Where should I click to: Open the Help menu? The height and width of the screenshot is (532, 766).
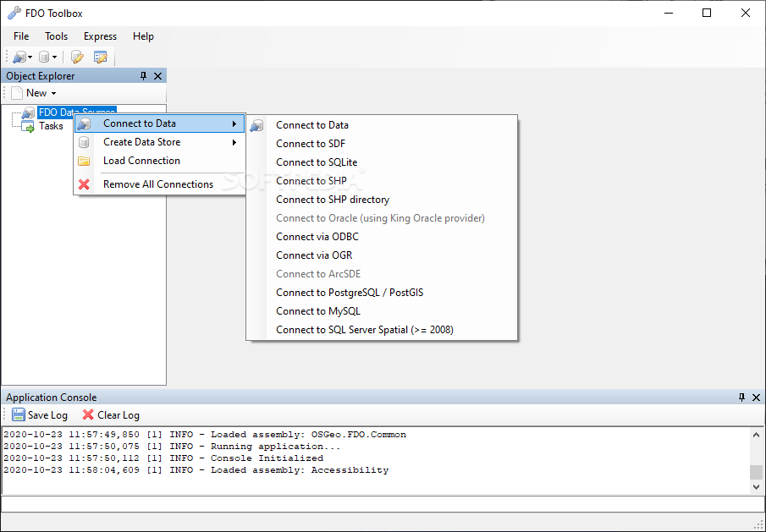tap(143, 36)
